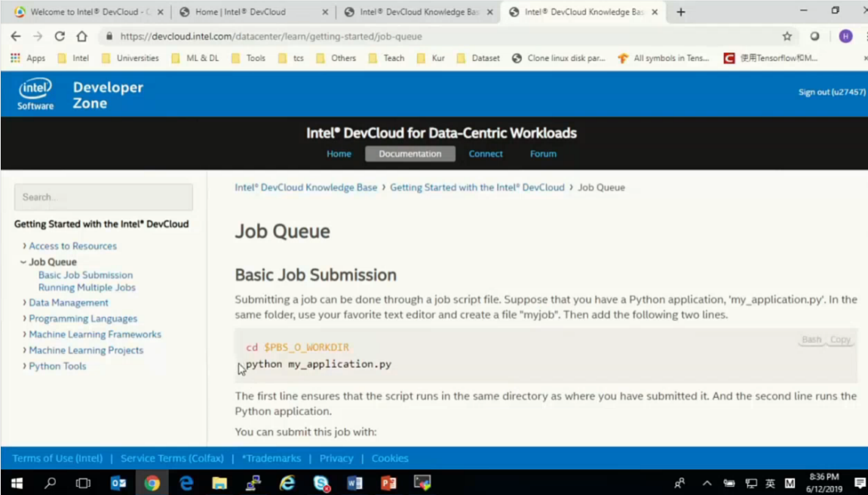Open the Windows Start menu
The height and width of the screenshot is (495, 868).
(17, 483)
